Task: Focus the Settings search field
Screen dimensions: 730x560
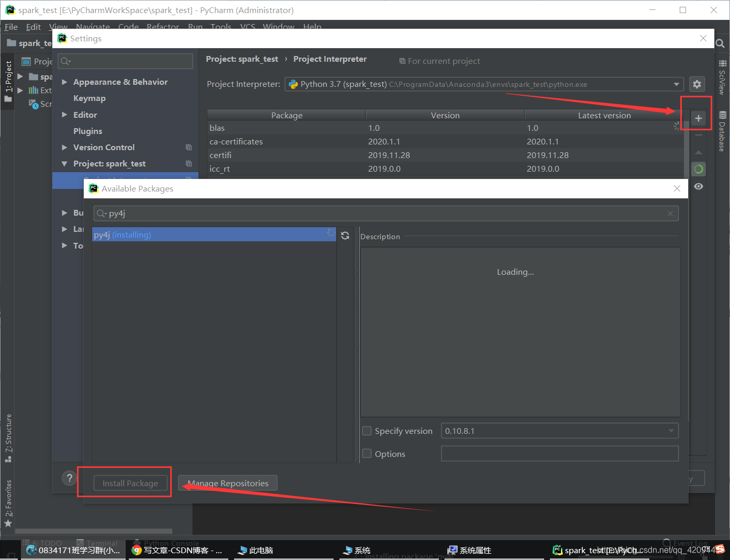Action: (125, 61)
